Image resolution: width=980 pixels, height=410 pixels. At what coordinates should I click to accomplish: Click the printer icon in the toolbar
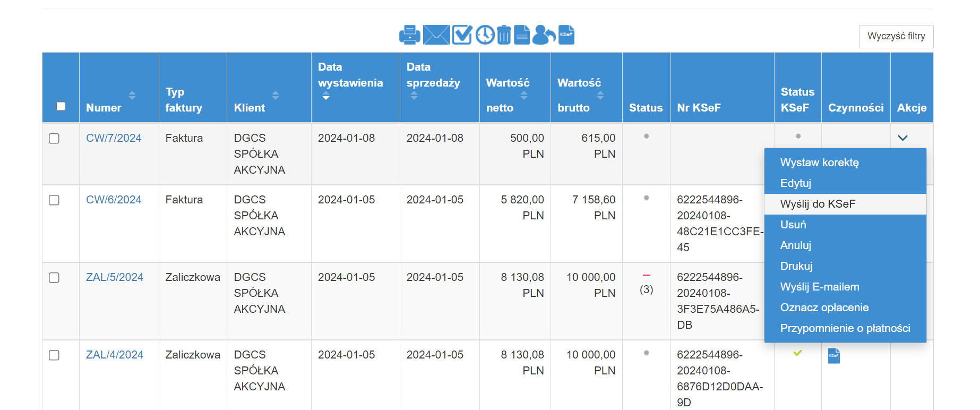coord(409,35)
